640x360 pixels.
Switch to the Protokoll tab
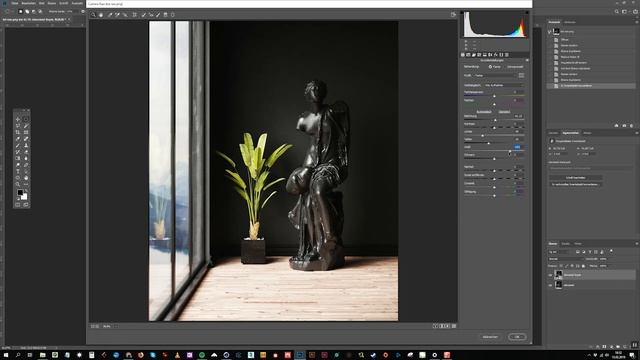click(554, 22)
